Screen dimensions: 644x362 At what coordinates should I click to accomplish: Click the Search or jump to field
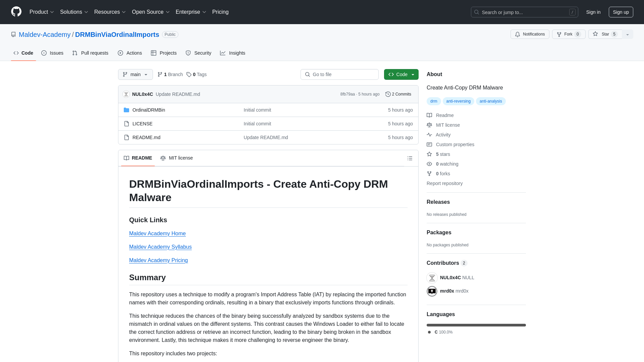click(524, 12)
